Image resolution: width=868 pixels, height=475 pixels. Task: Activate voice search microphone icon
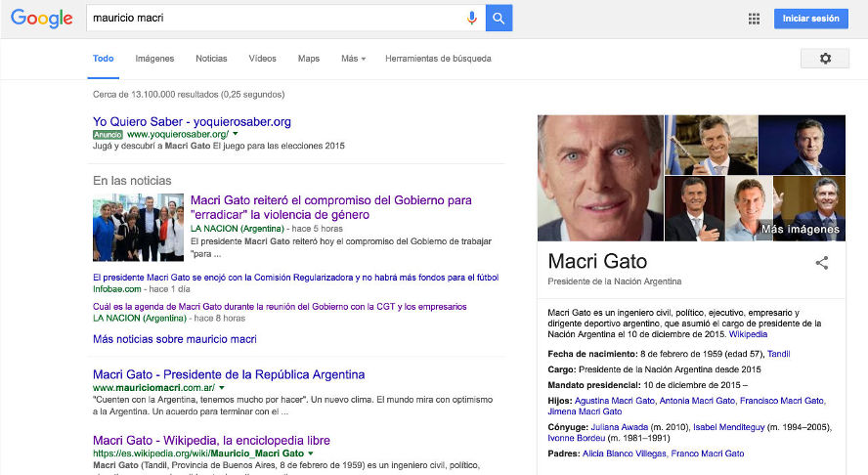click(472, 19)
